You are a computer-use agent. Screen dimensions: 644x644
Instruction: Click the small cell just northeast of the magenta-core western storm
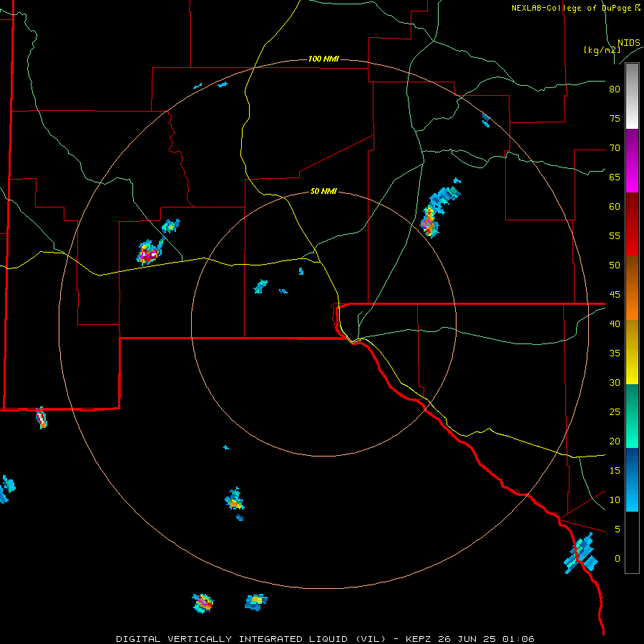[170, 225]
